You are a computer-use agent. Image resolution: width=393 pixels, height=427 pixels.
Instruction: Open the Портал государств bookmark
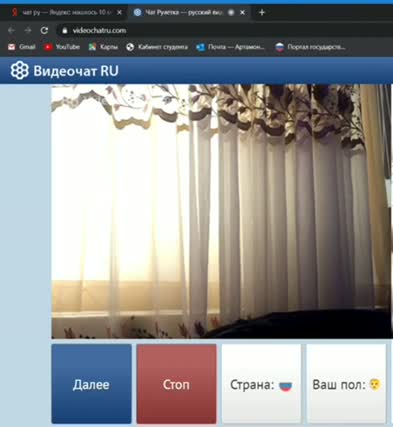[x=310, y=47]
